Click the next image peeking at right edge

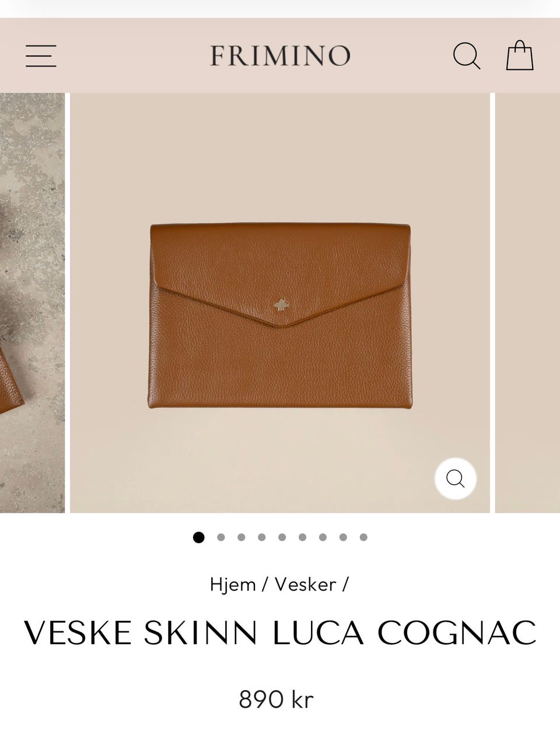(527, 303)
